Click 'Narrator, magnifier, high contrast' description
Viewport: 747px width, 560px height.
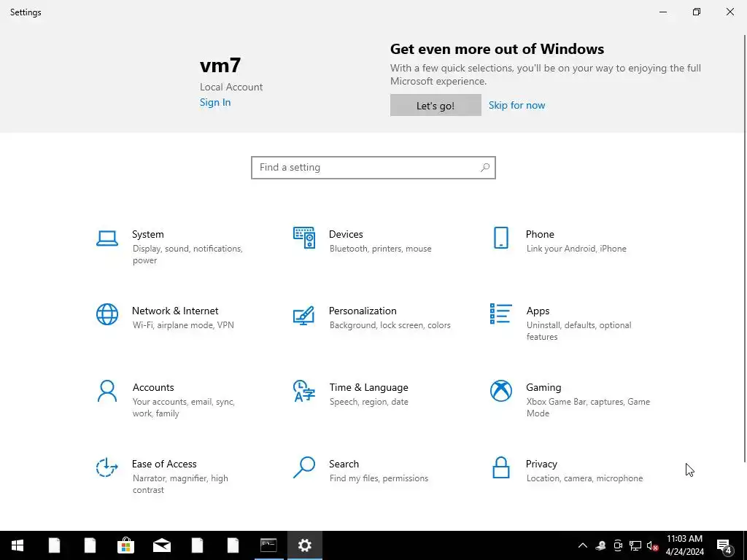coord(180,484)
